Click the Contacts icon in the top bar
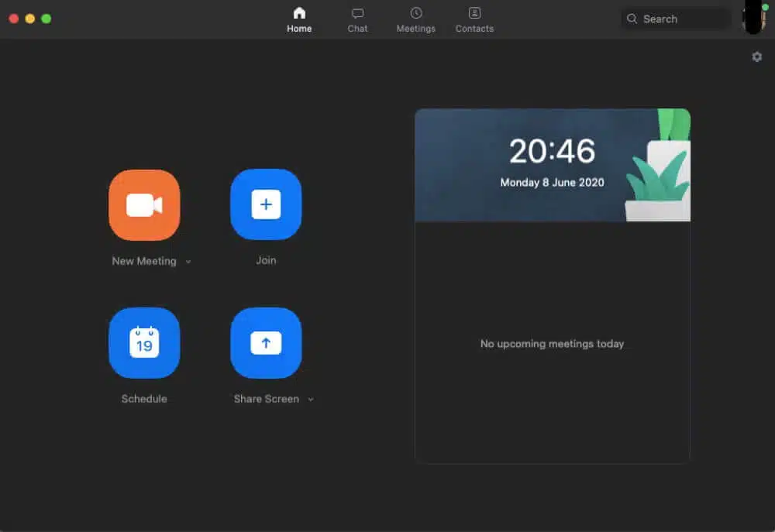The width and height of the screenshot is (775, 532). pos(474,14)
